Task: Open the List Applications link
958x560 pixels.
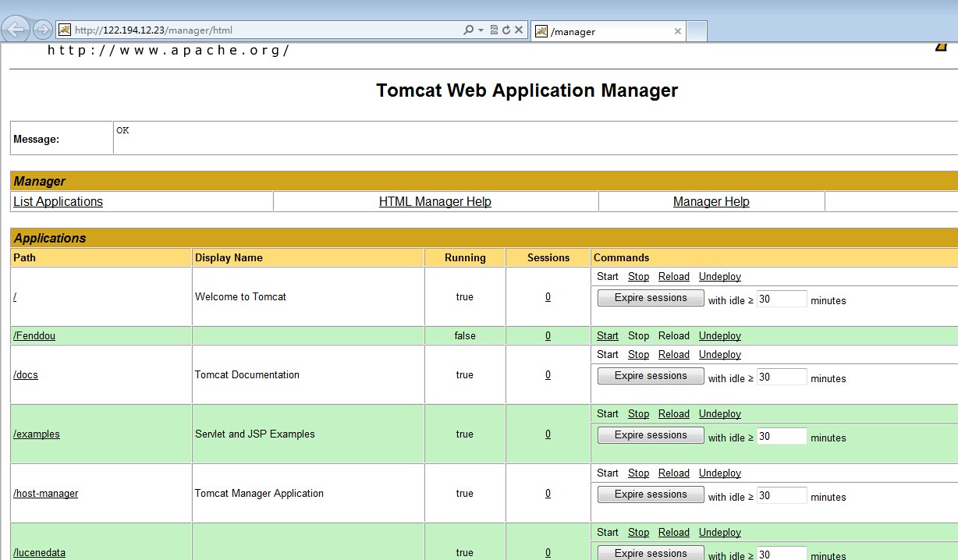Action: (x=58, y=201)
